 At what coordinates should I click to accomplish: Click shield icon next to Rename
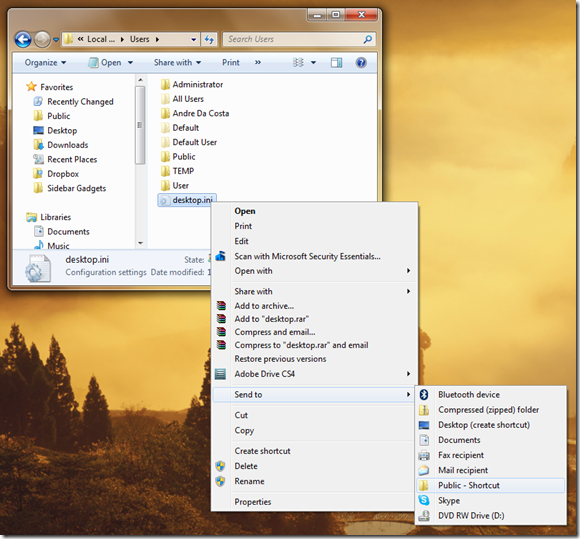[x=220, y=481]
